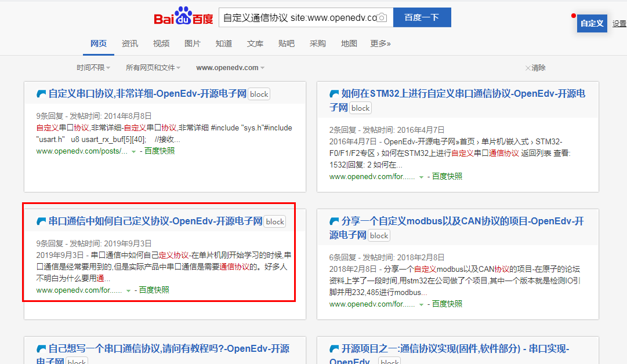The image size is (627, 364).
Task: Open URL link under 串口通信中如何自己定义协议 result
Action: coord(79,290)
